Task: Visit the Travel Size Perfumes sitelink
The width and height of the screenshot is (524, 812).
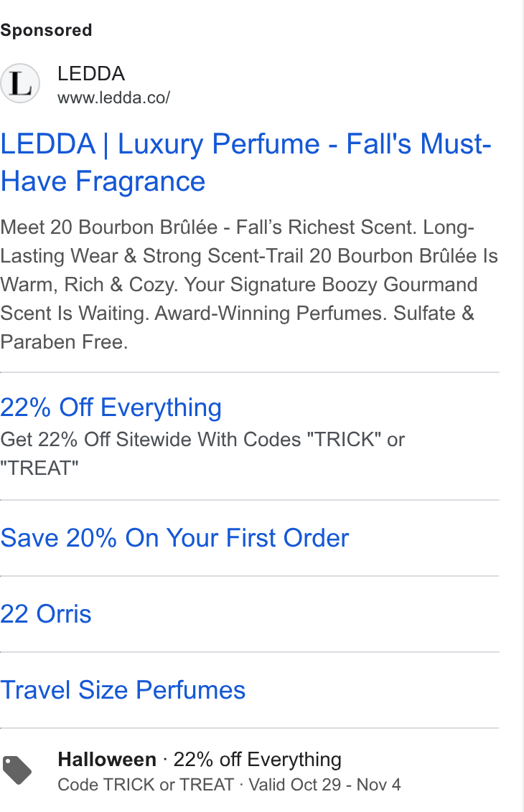Action: coord(123,690)
